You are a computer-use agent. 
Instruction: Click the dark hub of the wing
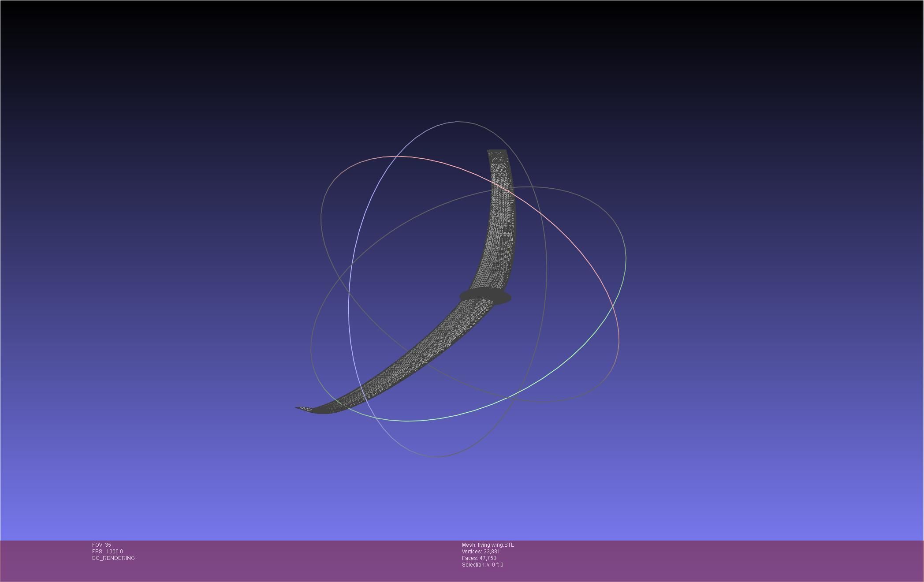485,296
